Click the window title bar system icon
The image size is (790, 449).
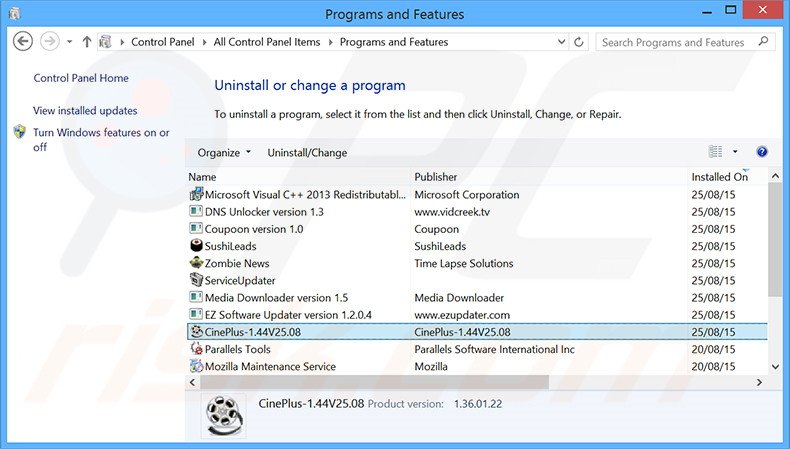[x=15, y=13]
